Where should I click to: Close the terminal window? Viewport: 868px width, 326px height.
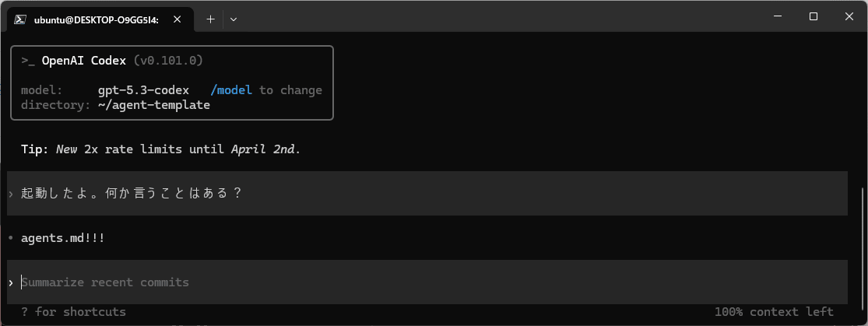click(x=849, y=16)
